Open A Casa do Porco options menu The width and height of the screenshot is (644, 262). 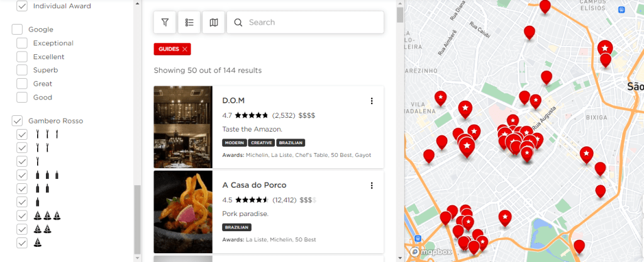372,186
